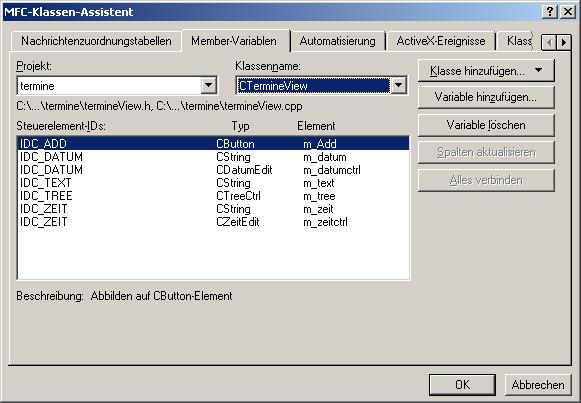Screen dimensions: 581x403
Task: Open the Klassenname dropdown arrow
Action: point(398,86)
